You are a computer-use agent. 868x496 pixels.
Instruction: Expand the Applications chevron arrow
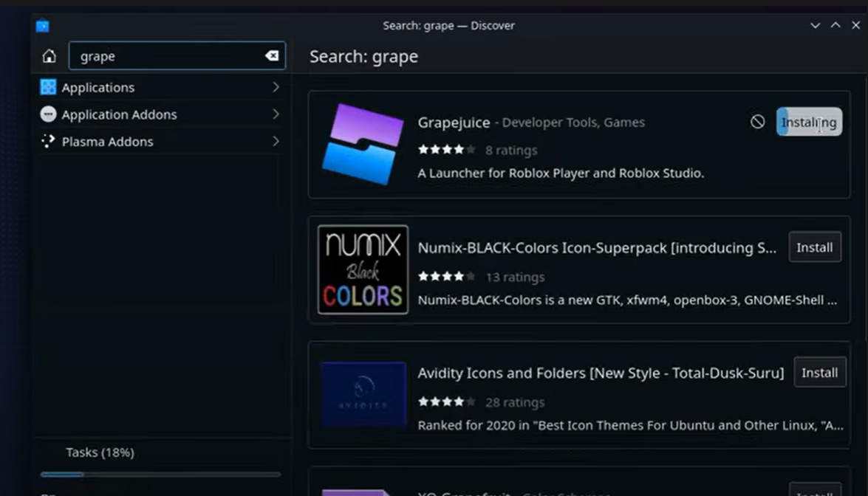(276, 87)
